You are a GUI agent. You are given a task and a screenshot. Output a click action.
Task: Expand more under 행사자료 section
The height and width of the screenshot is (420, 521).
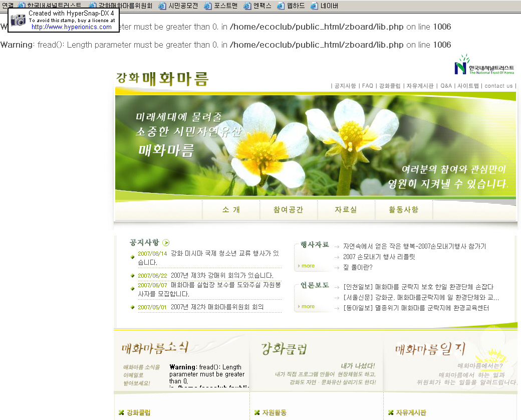tap(308, 266)
